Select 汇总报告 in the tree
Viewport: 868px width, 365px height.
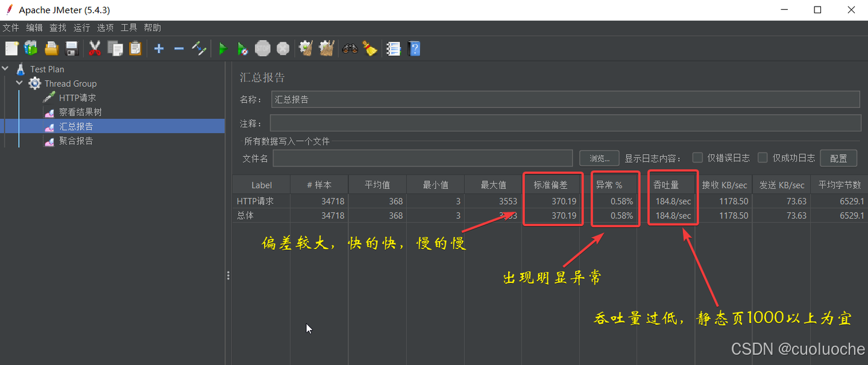(x=76, y=127)
